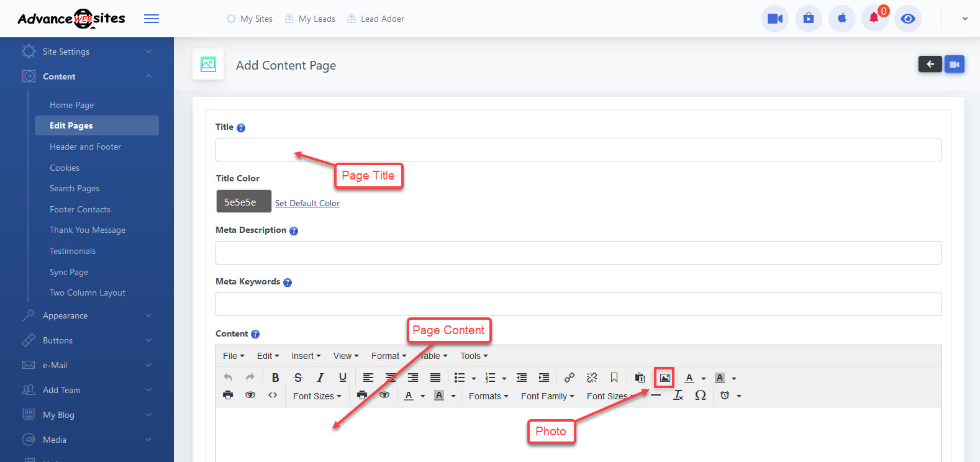Click into the Title input field
The height and width of the screenshot is (462, 980).
[x=578, y=150]
